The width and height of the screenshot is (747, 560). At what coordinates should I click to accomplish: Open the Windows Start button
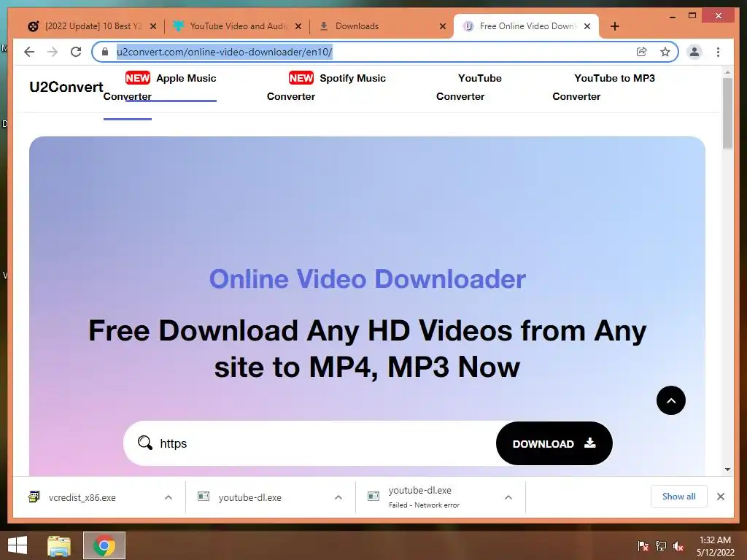[x=18, y=545]
